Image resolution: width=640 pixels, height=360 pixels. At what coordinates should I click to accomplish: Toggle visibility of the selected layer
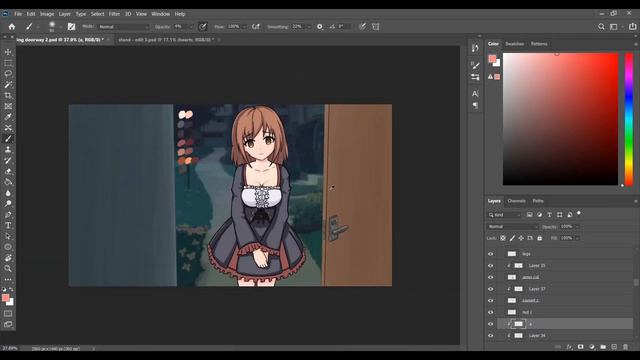[491, 324]
